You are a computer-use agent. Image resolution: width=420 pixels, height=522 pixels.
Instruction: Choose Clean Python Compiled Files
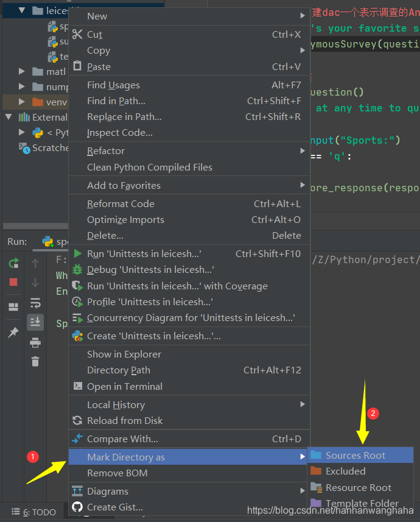click(189, 167)
